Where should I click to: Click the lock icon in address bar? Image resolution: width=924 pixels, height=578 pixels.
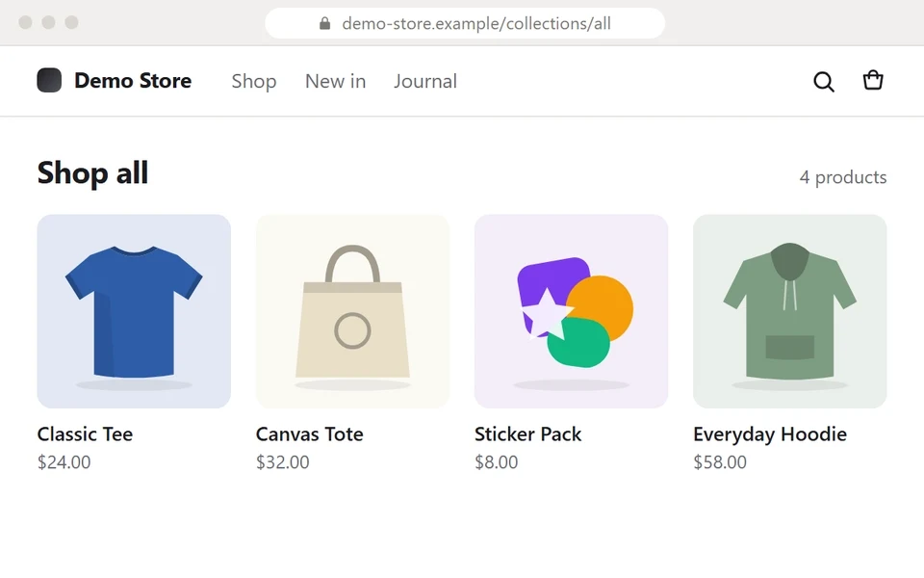[x=324, y=23]
